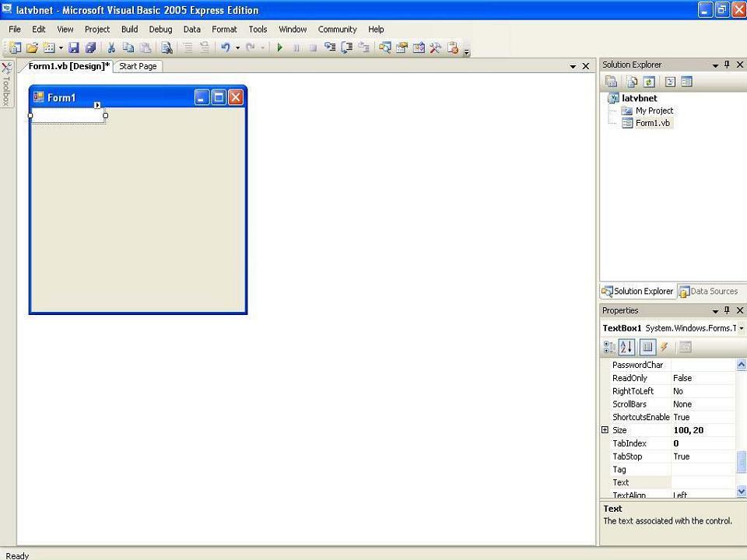Switch to the Data Sources tab
The image size is (747, 560).
coord(708,291)
